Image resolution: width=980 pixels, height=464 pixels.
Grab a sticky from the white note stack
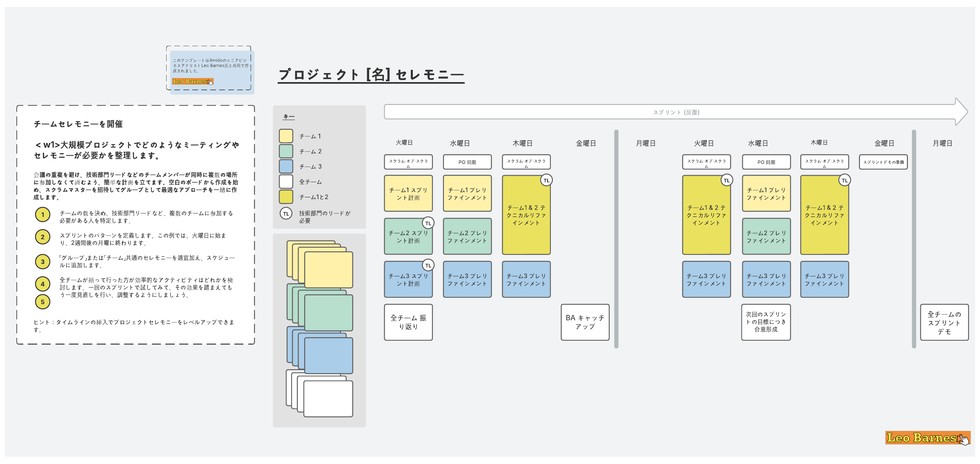(328, 399)
